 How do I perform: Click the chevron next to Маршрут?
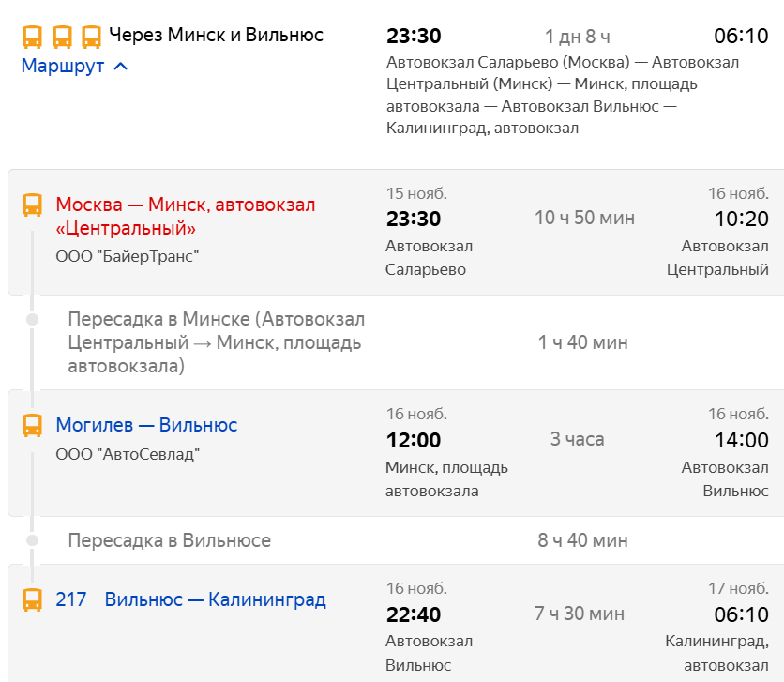pos(120,66)
